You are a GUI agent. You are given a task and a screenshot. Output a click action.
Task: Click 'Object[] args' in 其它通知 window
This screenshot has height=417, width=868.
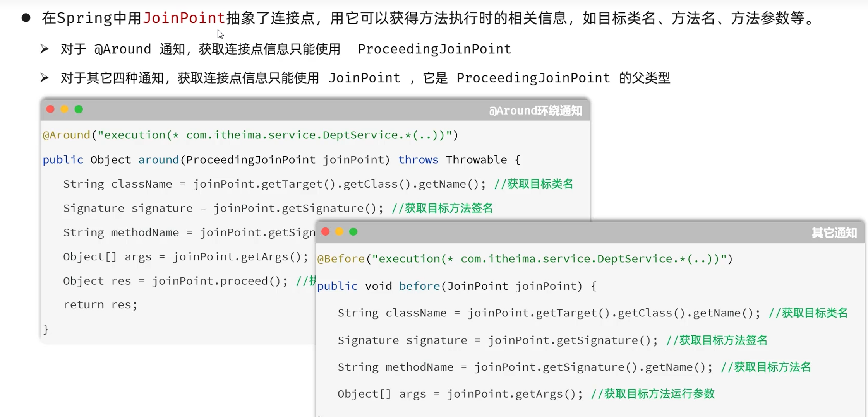click(382, 394)
